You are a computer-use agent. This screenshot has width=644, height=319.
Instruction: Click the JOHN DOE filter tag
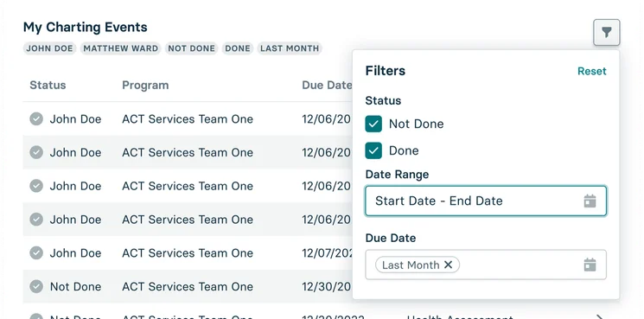49,48
